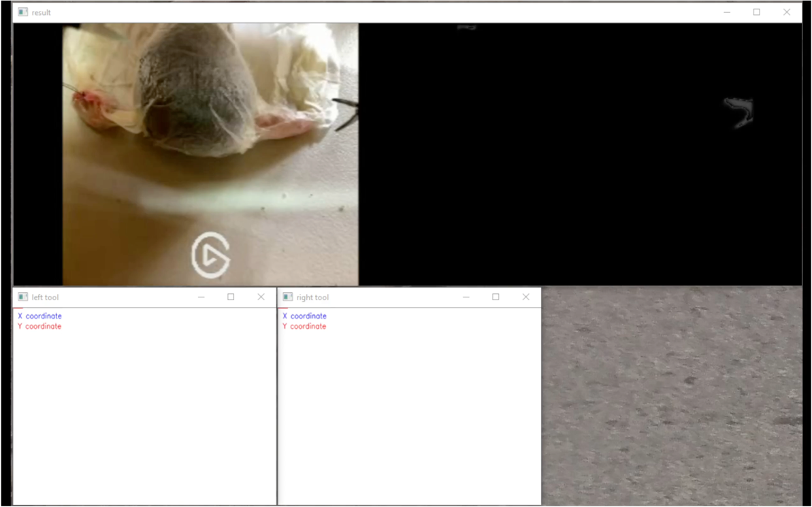Screen dimensions: 812x507
Task: Click the left tool window's title bar icon
Action: point(22,297)
